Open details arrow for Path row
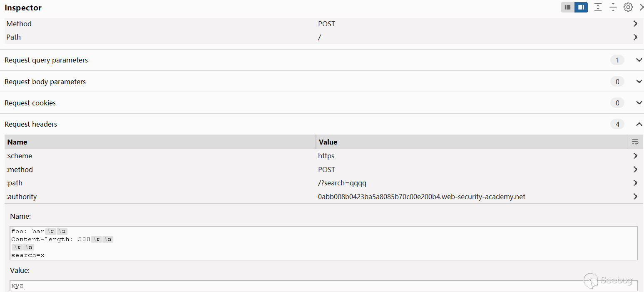Viewport: 644px width, 292px height. tap(635, 37)
